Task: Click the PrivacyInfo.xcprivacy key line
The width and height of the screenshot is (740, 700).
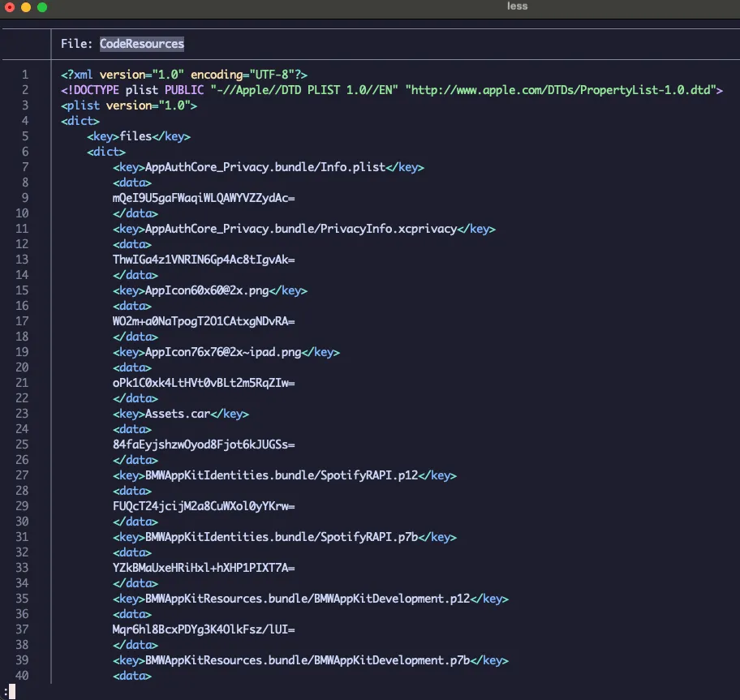Action: [304, 229]
